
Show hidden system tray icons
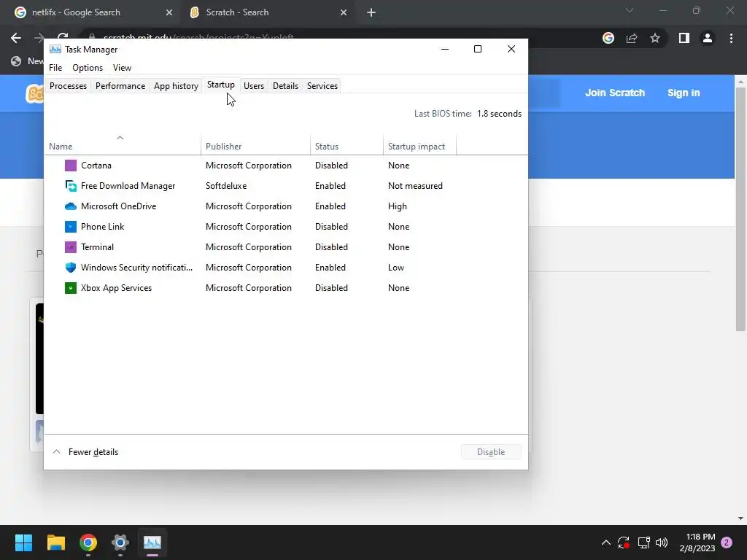click(606, 542)
